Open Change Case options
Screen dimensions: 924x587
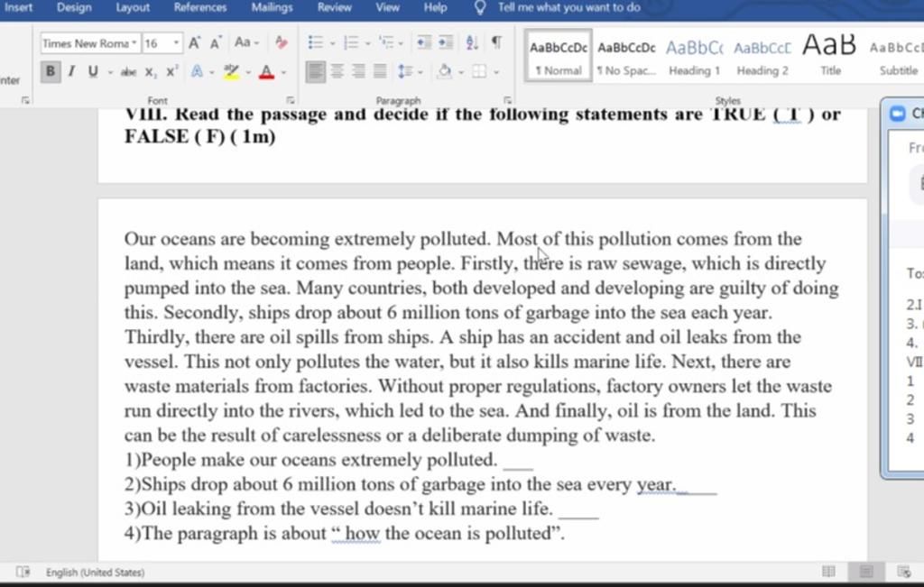point(245,42)
